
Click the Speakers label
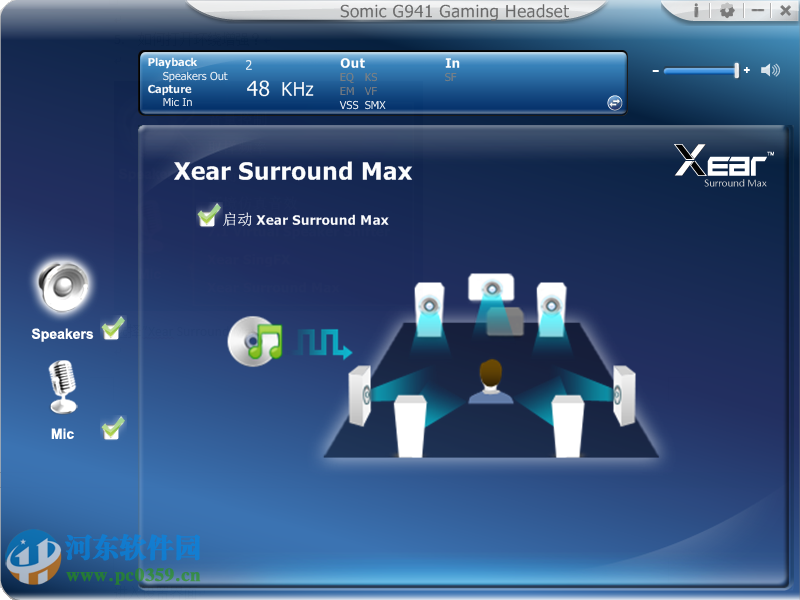tap(62, 334)
